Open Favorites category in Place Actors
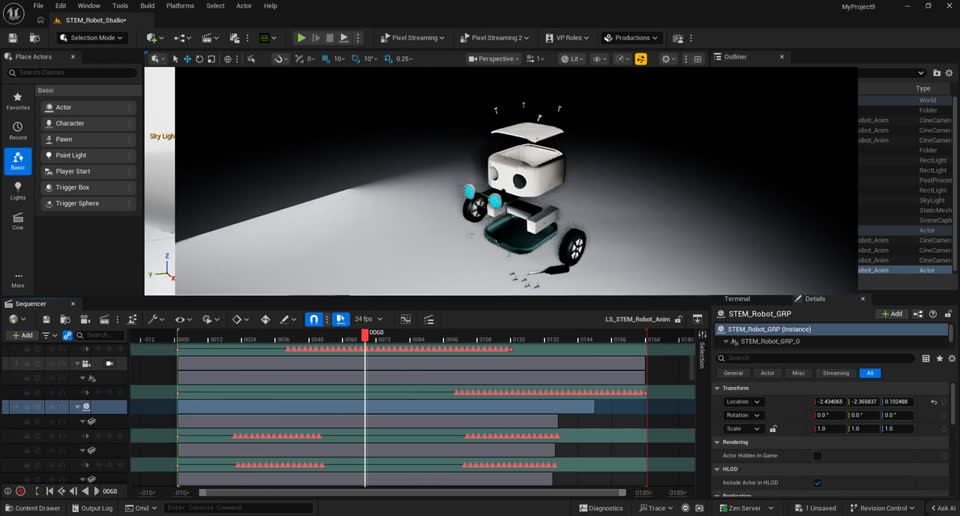Image resolution: width=960 pixels, height=516 pixels. tap(18, 101)
